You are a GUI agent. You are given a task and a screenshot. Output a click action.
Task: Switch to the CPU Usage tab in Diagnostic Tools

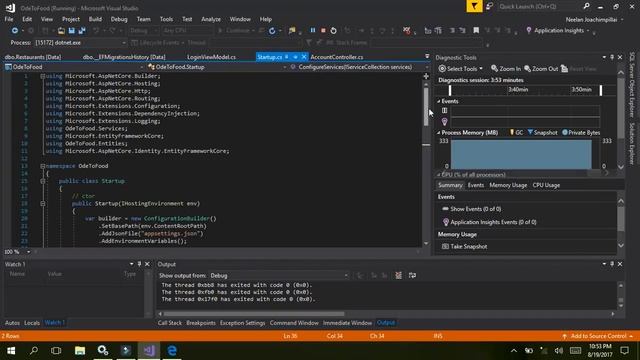(x=546, y=185)
